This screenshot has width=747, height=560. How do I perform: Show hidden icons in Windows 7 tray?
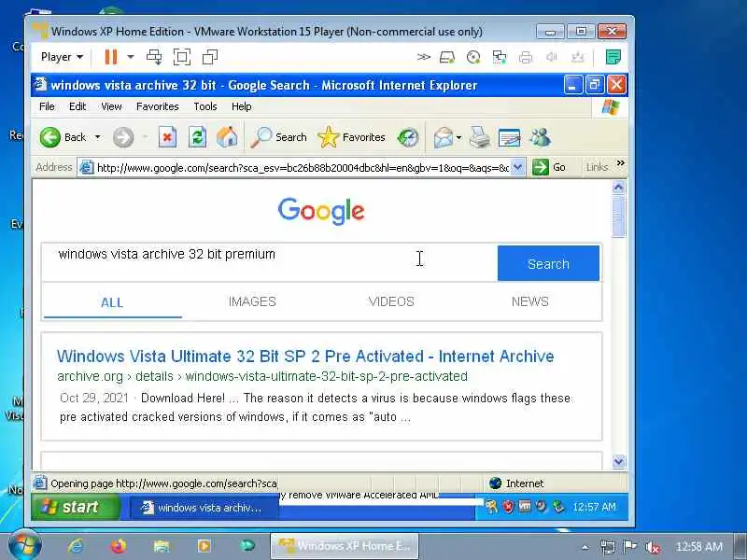pyautogui.click(x=585, y=547)
